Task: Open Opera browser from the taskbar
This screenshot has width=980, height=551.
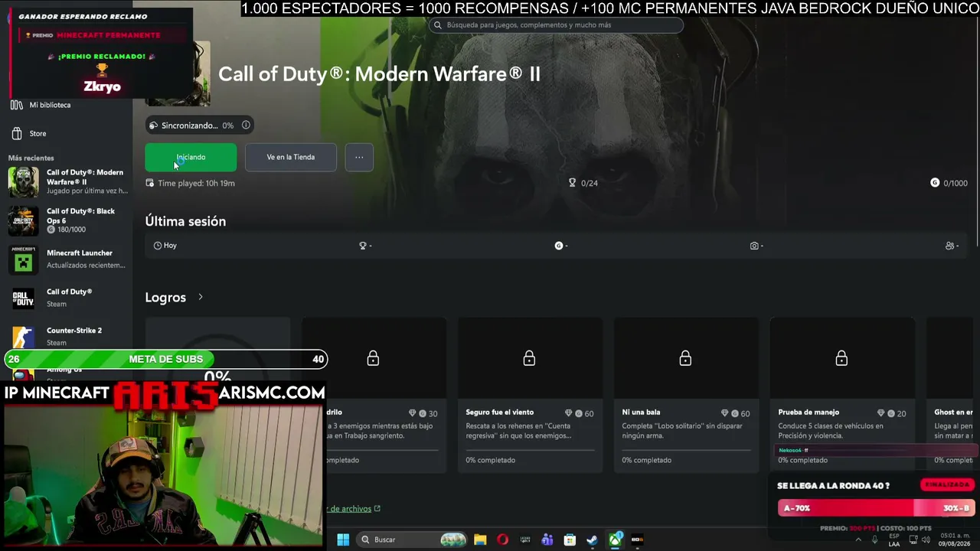Action: 502,540
